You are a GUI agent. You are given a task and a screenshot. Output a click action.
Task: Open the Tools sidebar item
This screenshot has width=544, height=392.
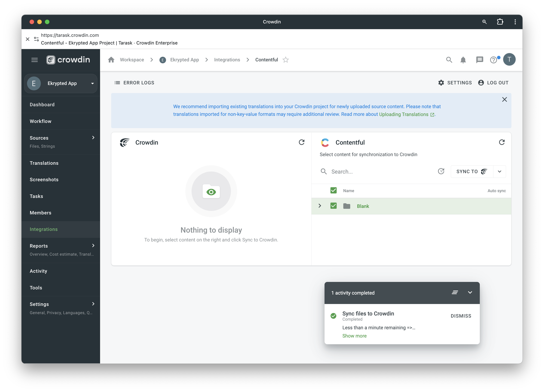point(61,288)
